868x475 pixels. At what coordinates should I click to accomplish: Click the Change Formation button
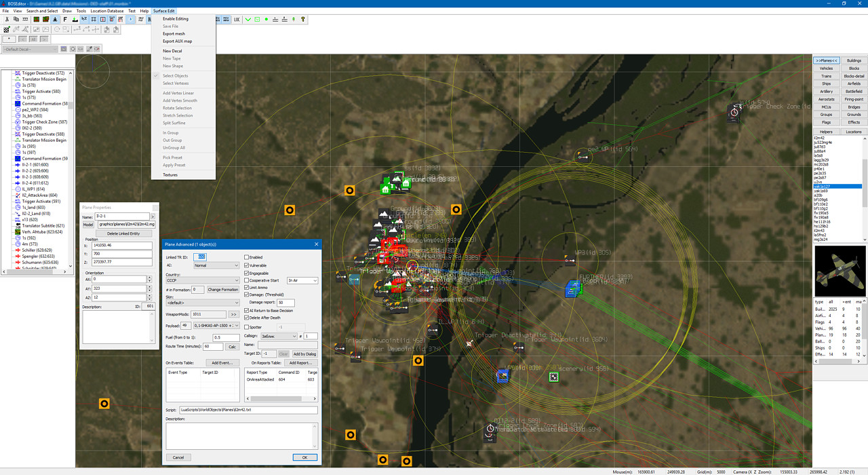click(223, 290)
